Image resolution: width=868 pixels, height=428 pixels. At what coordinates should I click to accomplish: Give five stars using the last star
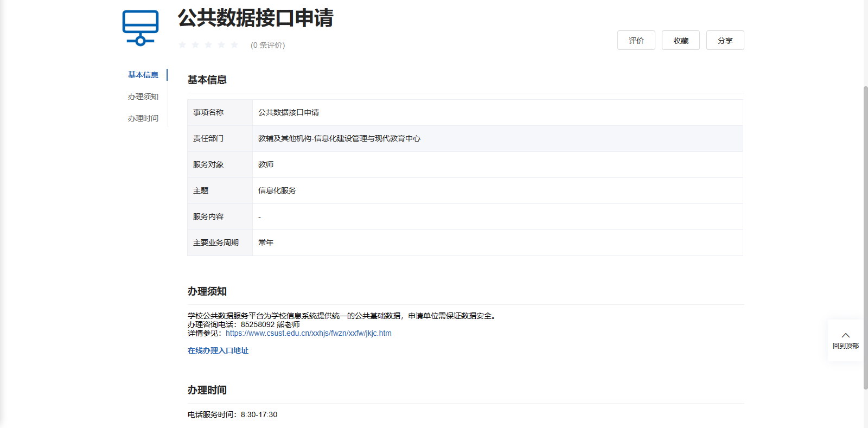(x=234, y=45)
